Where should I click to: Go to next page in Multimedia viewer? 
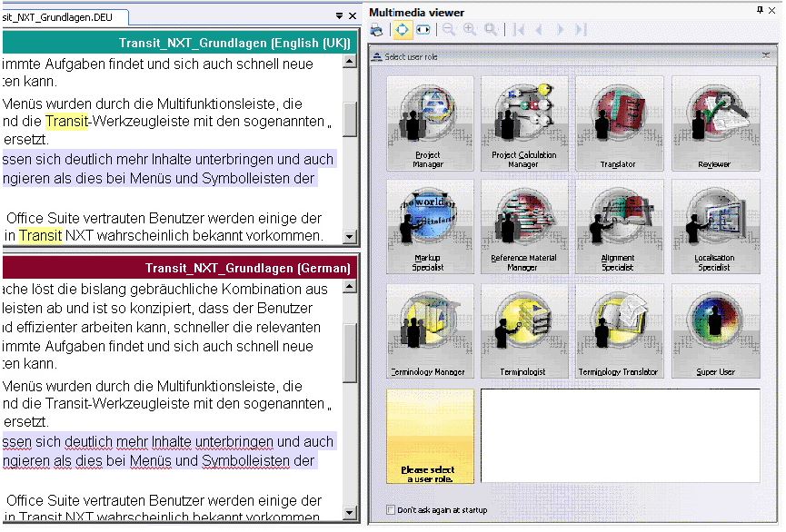click(560, 30)
